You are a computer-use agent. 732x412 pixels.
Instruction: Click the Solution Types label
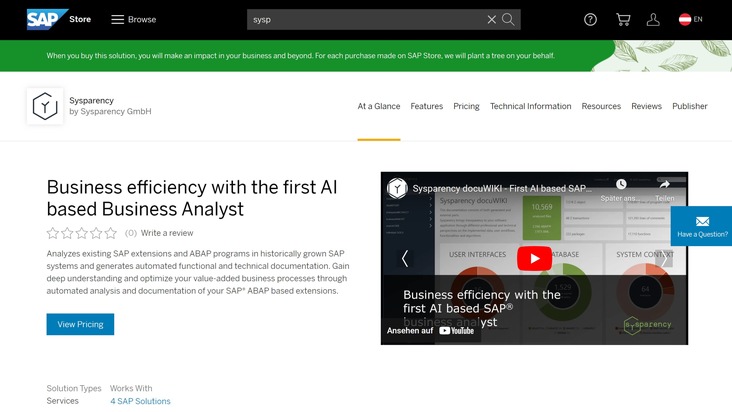tap(74, 388)
